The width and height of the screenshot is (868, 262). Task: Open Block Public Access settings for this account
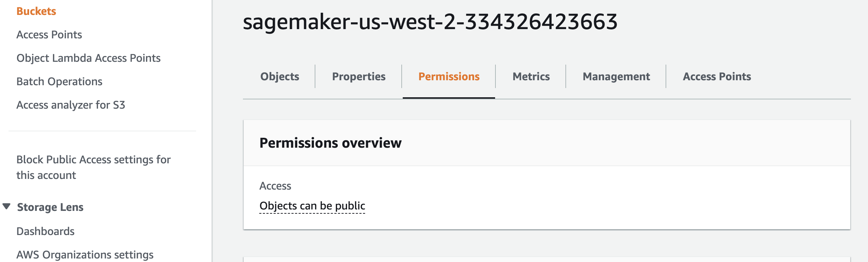pyautogui.click(x=93, y=167)
